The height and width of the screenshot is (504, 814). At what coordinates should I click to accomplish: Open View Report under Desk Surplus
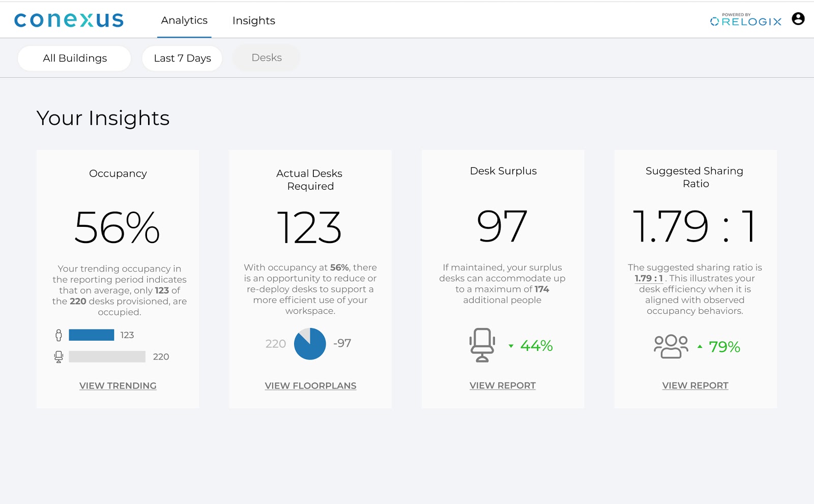point(502,386)
